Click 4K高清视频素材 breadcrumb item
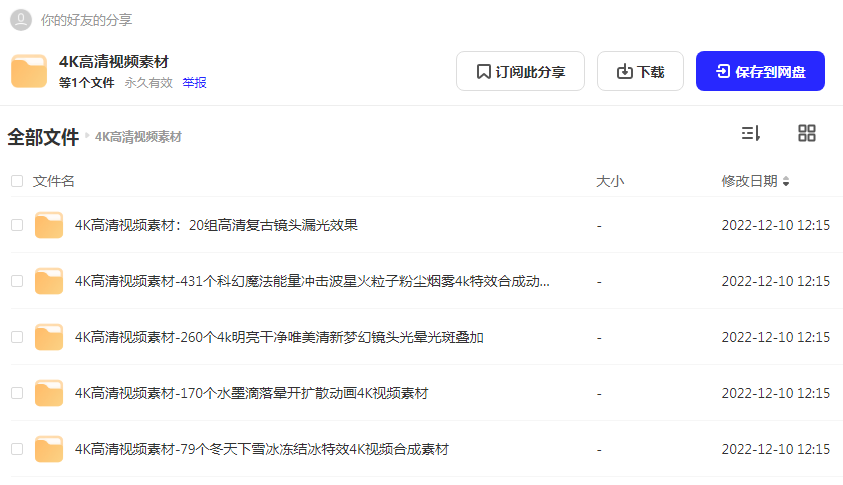843x485 pixels. 138,137
